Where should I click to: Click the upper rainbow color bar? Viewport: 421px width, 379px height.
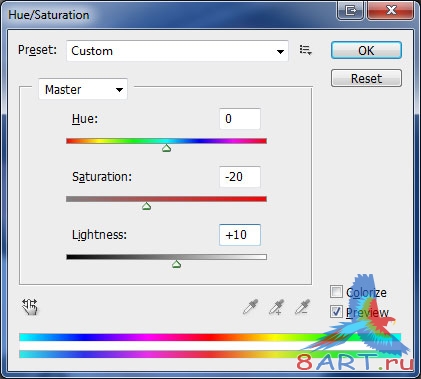pos(210,337)
